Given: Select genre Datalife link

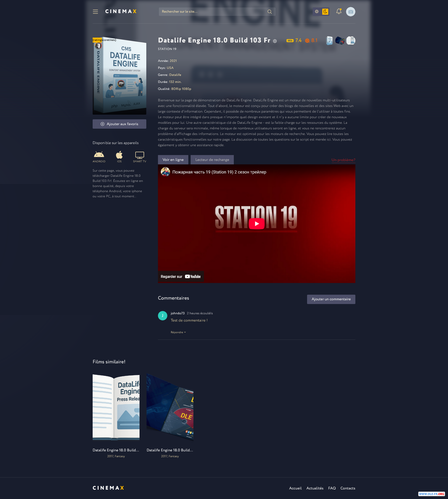Looking at the screenshot, I should click(x=175, y=75).
